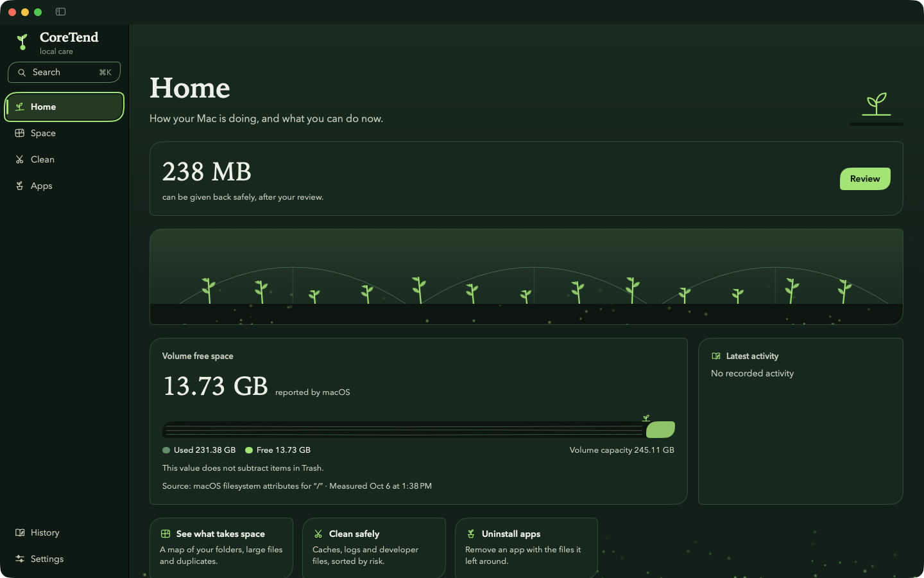
Task: Close the CoreTend window
Action: coord(12,12)
